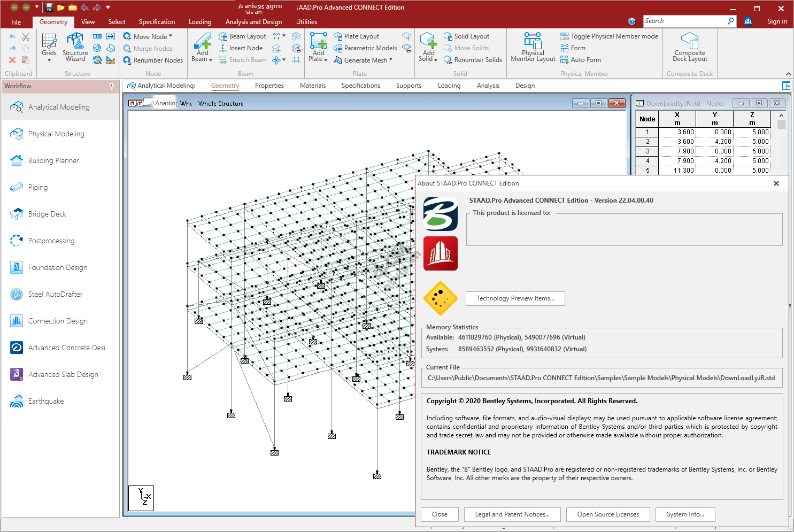This screenshot has width=794, height=532.
Task: Click the Add Plate icon
Action: (319, 41)
